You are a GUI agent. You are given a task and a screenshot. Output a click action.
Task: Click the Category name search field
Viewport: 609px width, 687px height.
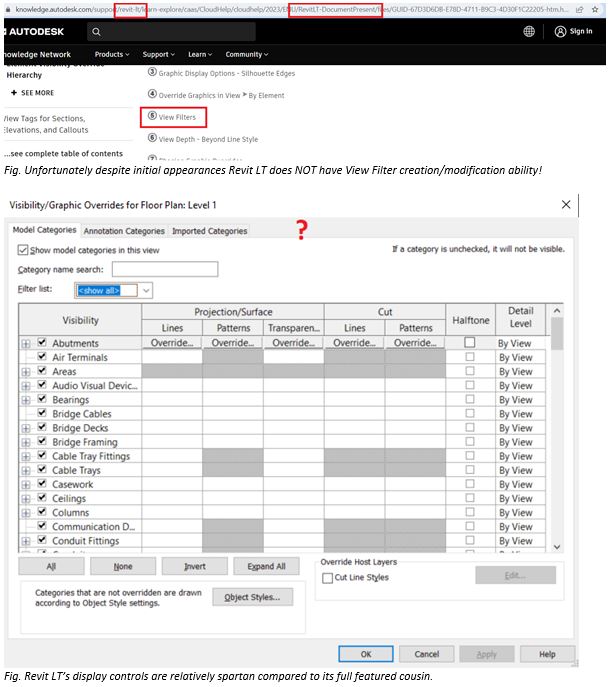(165, 269)
